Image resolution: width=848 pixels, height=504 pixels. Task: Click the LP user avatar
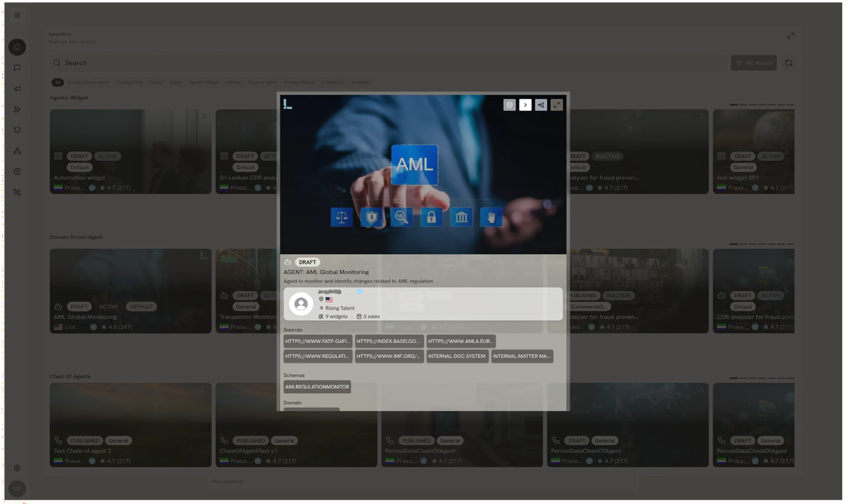tap(17, 489)
